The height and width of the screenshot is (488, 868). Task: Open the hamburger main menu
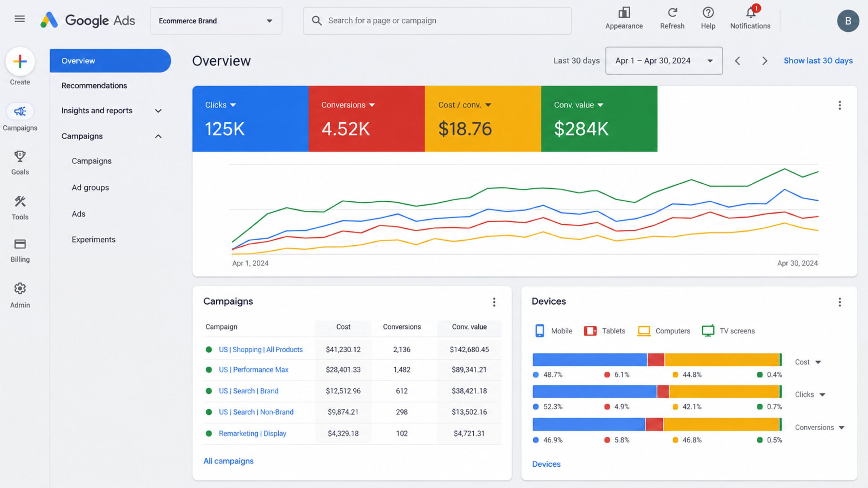tap(20, 19)
